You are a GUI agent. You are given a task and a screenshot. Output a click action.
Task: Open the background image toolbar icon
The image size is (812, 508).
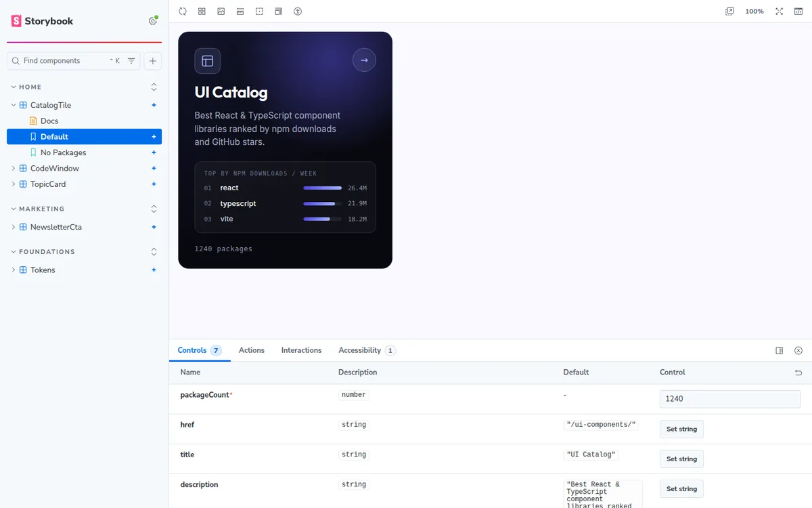tap(221, 12)
